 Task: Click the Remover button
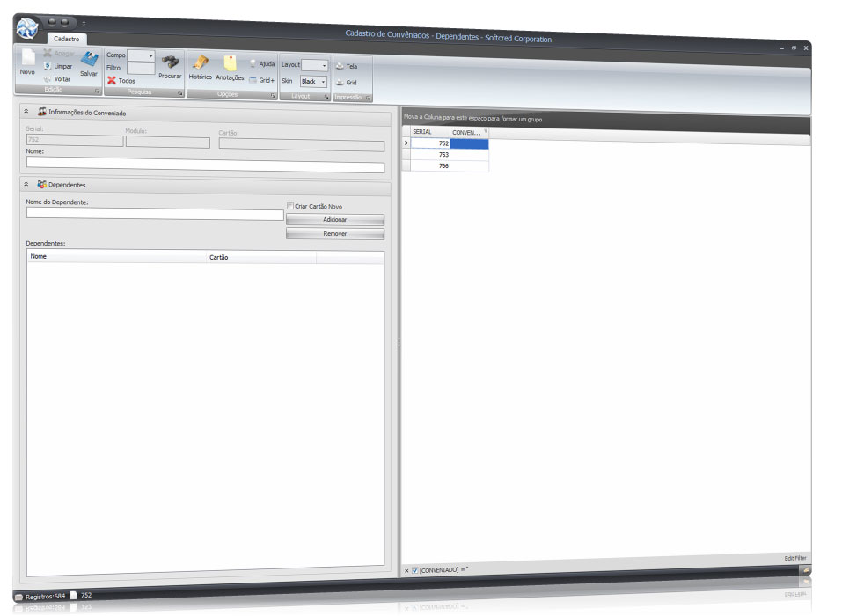334,234
